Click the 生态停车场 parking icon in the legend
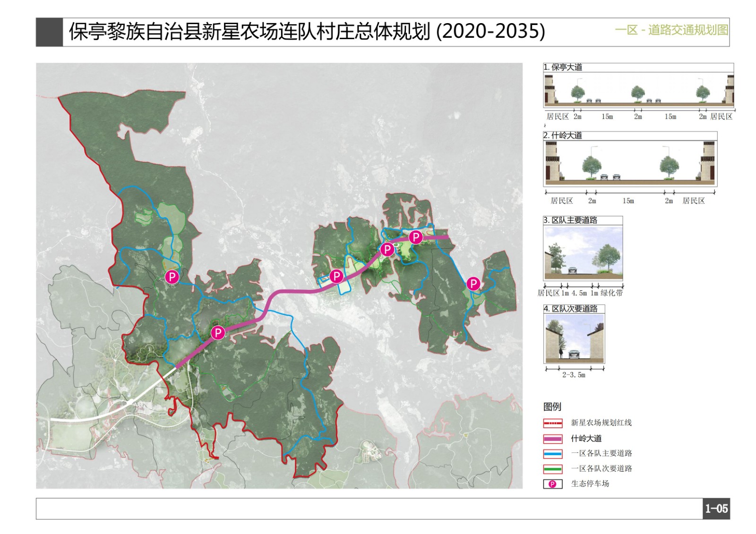 (x=552, y=484)
